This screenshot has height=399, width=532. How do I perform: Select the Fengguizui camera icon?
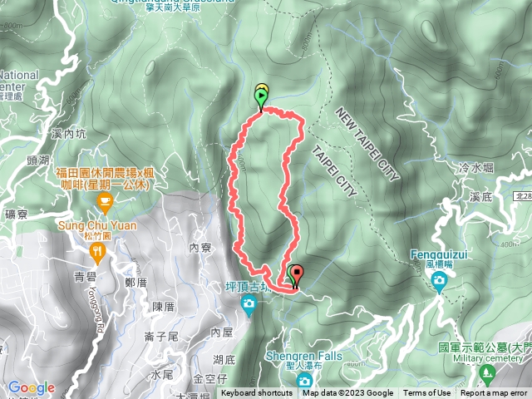pyautogui.click(x=439, y=283)
